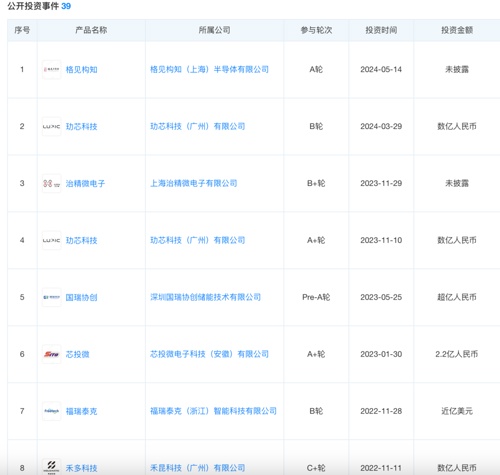Click the B轮 cell in 福瑞泰克 row
Image resolution: width=500 pixels, height=475 pixels.
tap(316, 411)
